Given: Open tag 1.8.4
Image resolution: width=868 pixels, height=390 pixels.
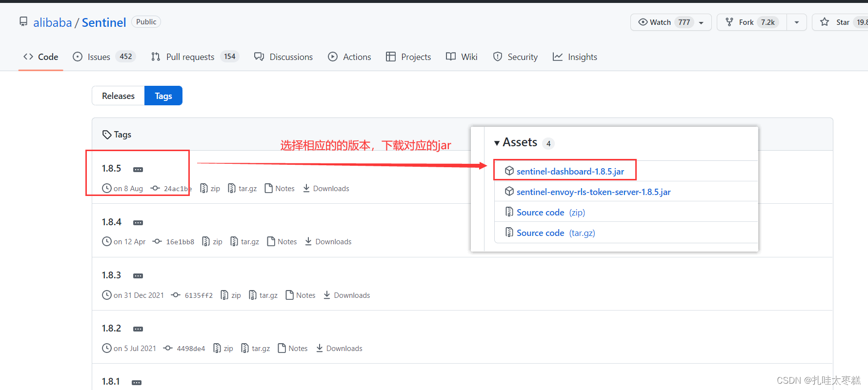Looking at the screenshot, I should point(111,222).
